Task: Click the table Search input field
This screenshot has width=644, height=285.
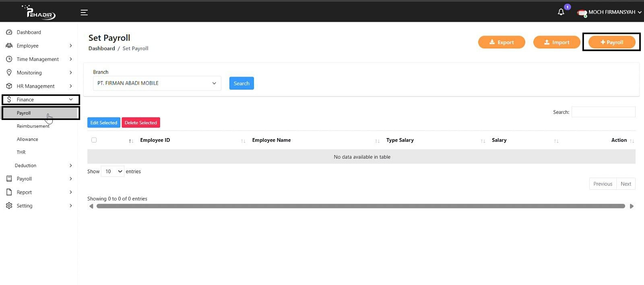Action: point(603,112)
